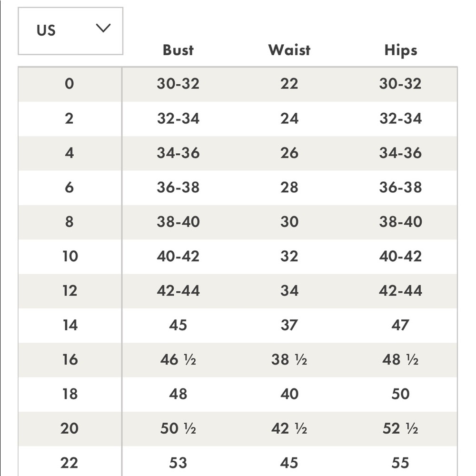This screenshot has width=476, height=476.
Task: Click size 8 row label
Action: pyautogui.click(x=69, y=222)
